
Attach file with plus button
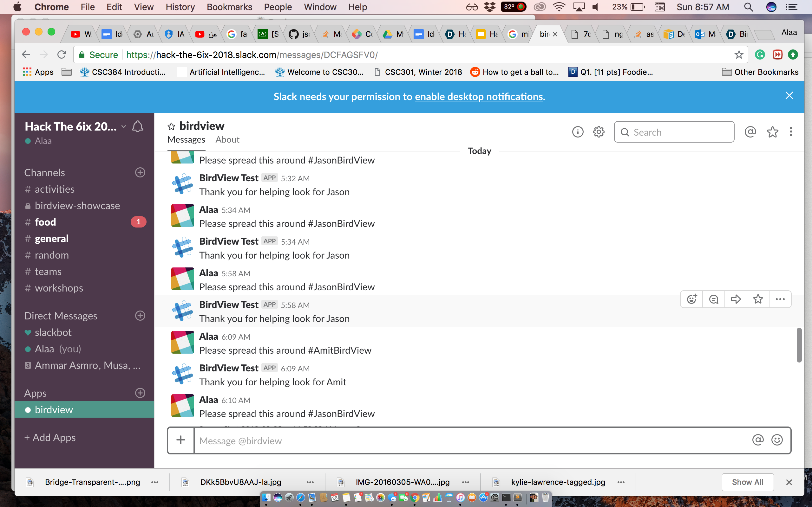click(x=181, y=440)
